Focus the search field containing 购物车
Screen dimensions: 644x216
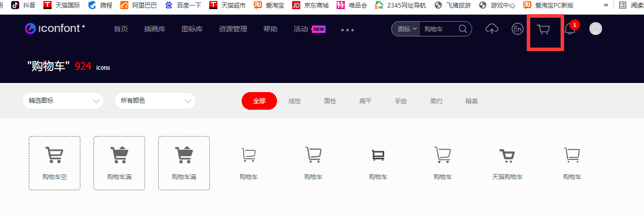coord(439,29)
